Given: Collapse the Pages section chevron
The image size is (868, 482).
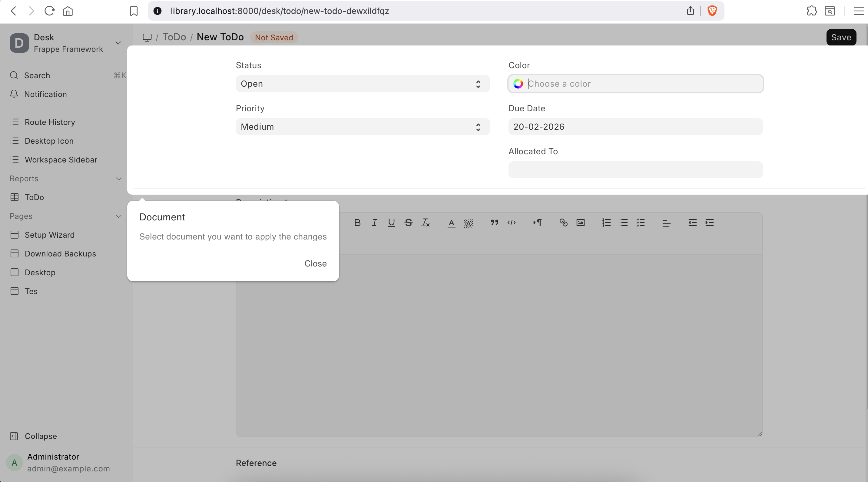Looking at the screenshot, I should (118, 216).
